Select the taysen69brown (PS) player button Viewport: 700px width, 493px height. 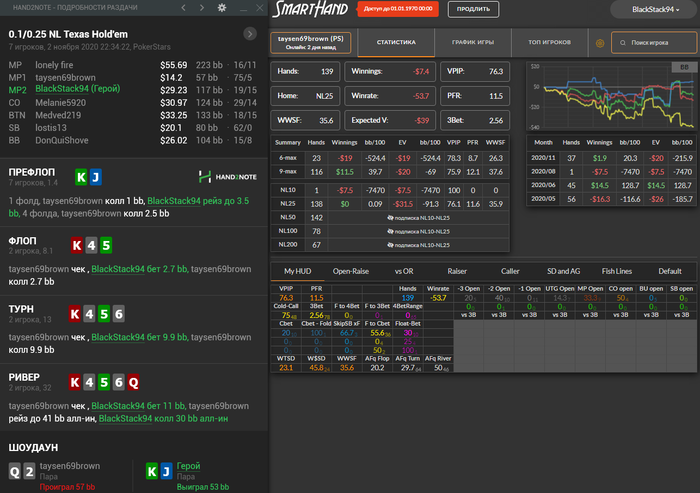311,42
